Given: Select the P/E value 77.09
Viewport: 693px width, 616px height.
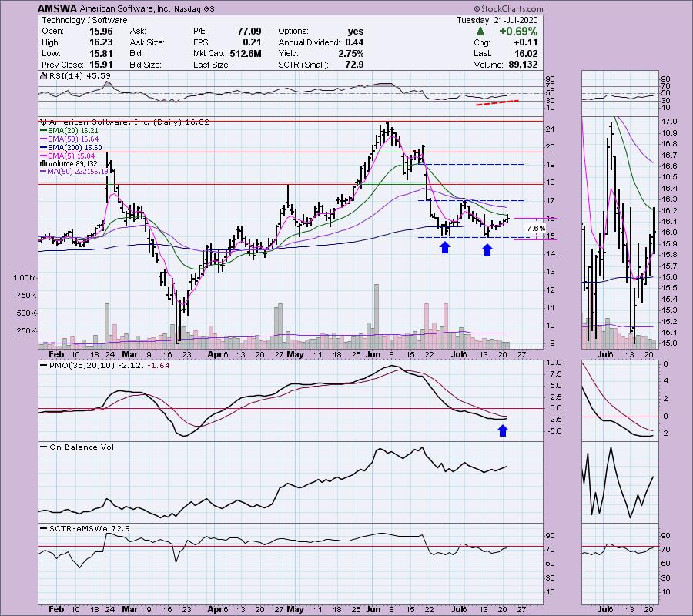Looking at the screenshot, I should pyautogui.click(x=249, y=32).
